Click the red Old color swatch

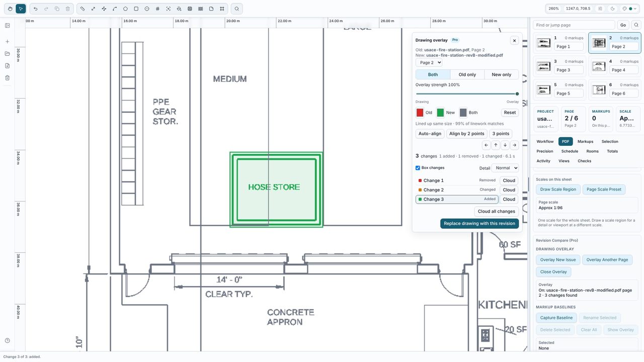[420, 113]
